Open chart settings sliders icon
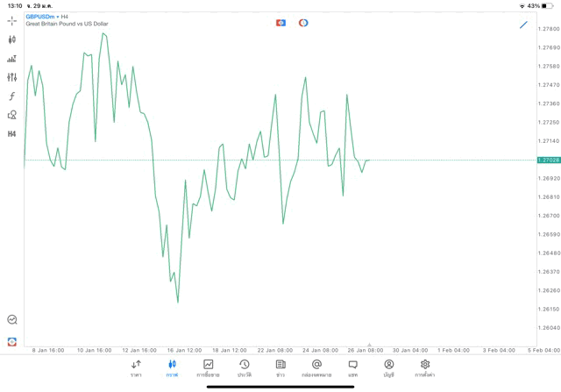This screenshot has width=561, height=392. coord(11,77)
